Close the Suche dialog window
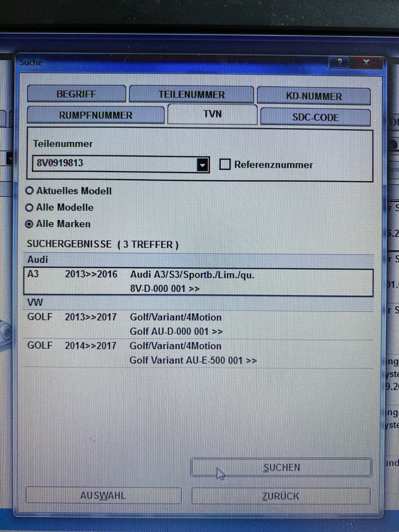 pos(366,62)
